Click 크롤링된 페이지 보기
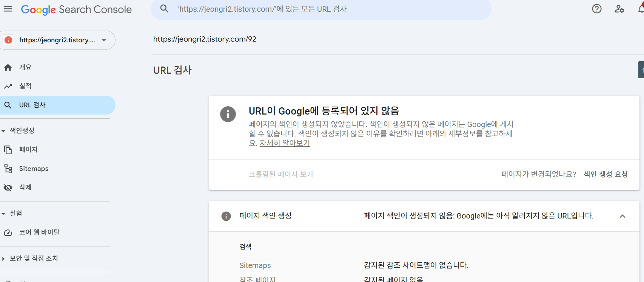 (x=281, y=174)
